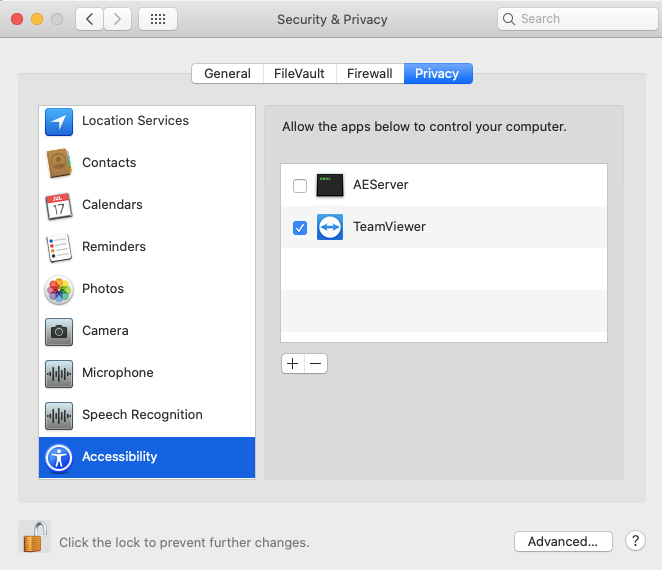Close the window with red button
This screenshot has height=570, width=662.
[17, 19]
